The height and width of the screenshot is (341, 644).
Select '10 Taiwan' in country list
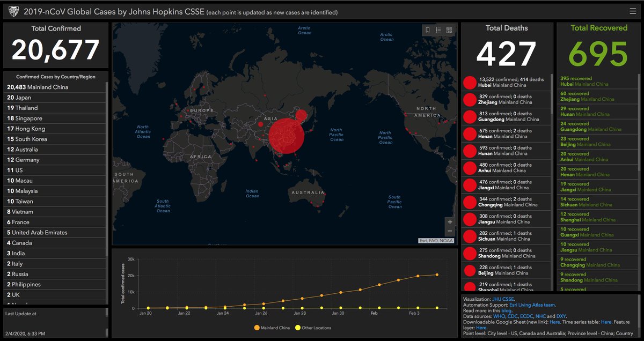tap(55, 201)
